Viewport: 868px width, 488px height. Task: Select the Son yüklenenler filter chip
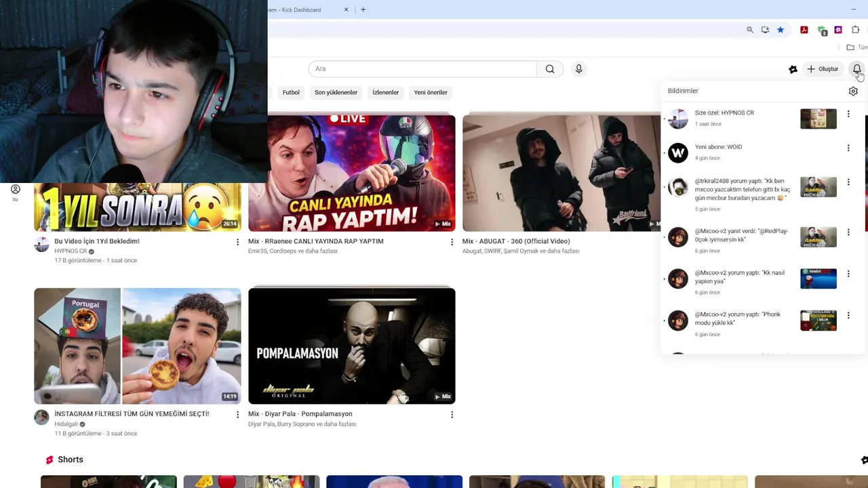336,92
